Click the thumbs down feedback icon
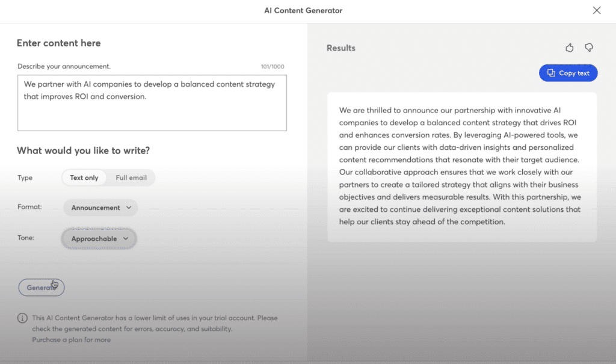The image size is (616, 364). (588, 48)
